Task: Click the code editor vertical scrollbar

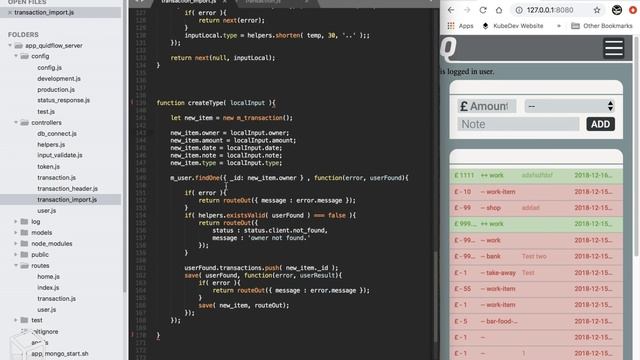Action: (x=436, y=297)
